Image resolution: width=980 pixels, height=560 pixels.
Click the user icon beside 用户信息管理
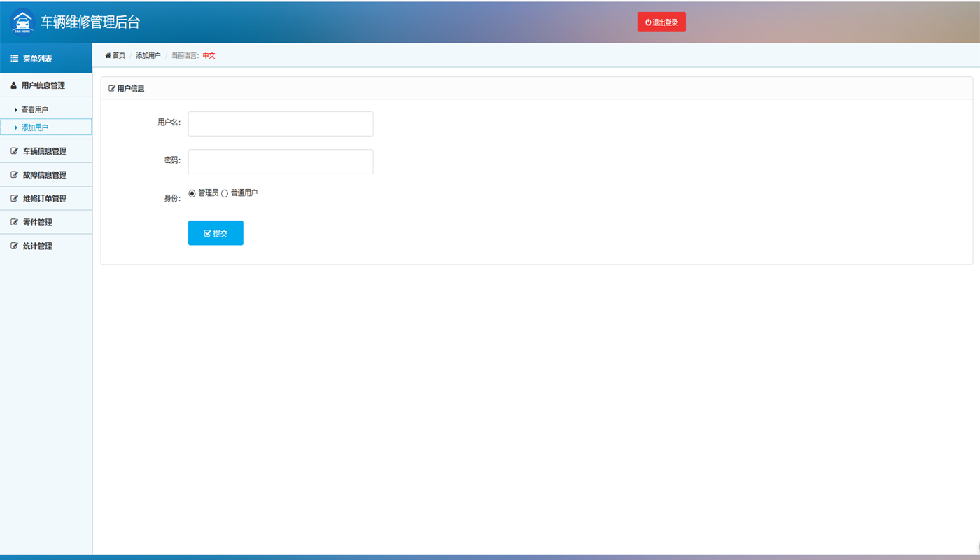point(13,85)
